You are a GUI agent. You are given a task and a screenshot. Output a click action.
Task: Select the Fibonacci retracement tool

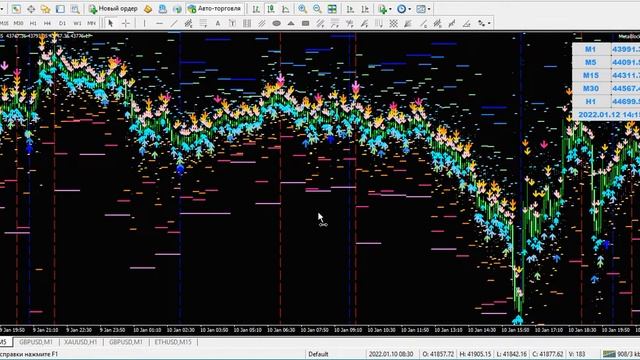pos(203,23)
